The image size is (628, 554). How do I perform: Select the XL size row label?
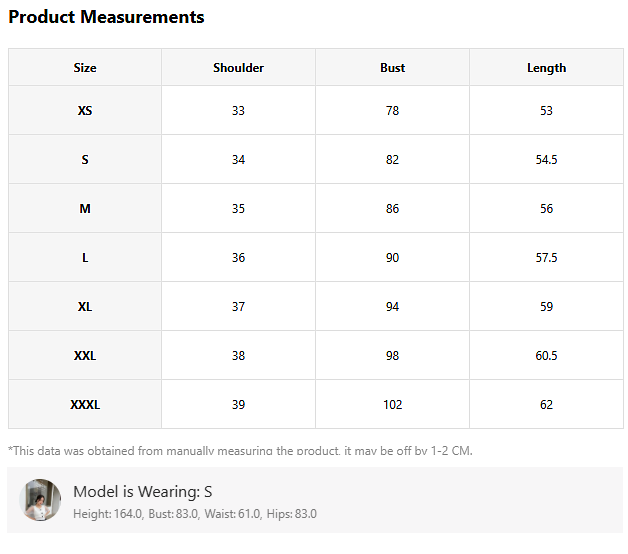click(85, 307)
